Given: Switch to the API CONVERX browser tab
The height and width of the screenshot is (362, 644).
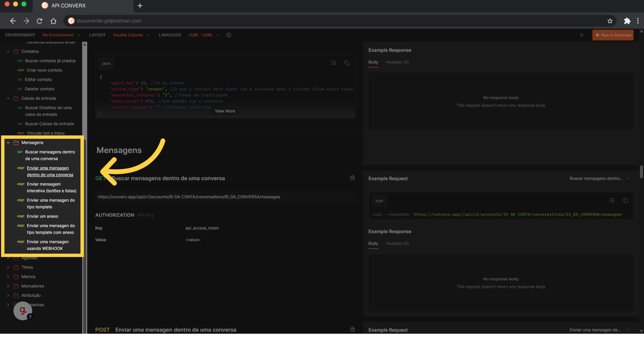Looking at the screenshot, I should click(83, 6).
